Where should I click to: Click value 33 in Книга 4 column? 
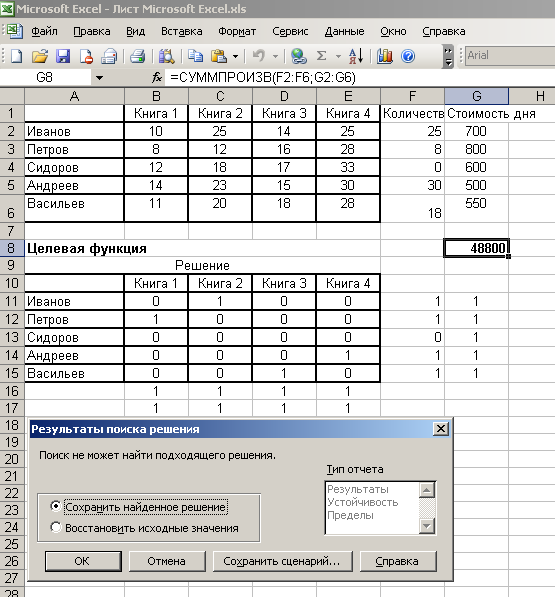click(348, 167)
